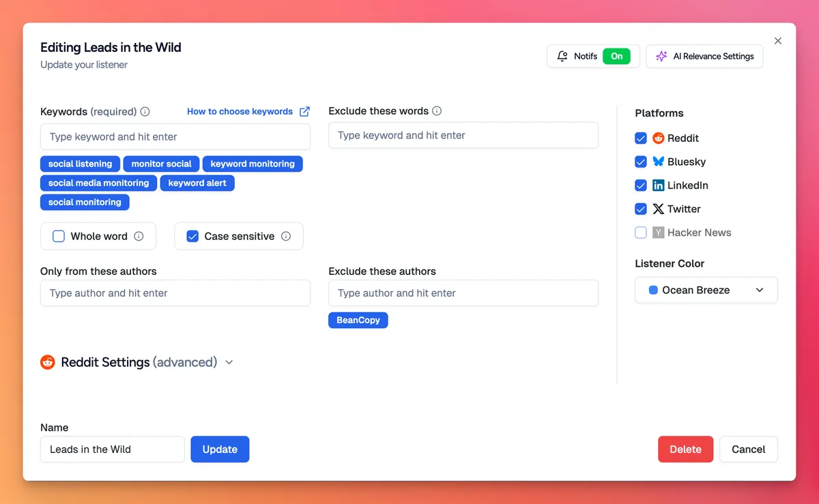819x504 pixels.
Task: Click the Keywords info icon
Action: pyautogui.click(x=145, y=112)
